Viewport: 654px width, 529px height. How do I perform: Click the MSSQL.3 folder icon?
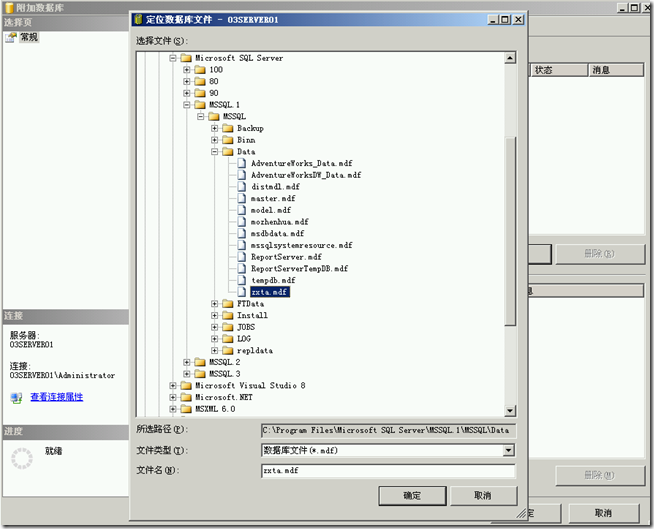200,374
